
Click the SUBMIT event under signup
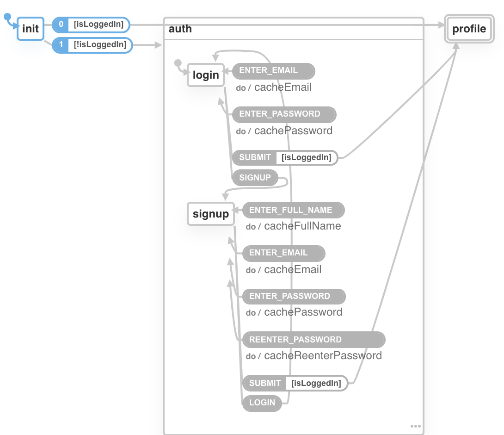tap(264, 383)
